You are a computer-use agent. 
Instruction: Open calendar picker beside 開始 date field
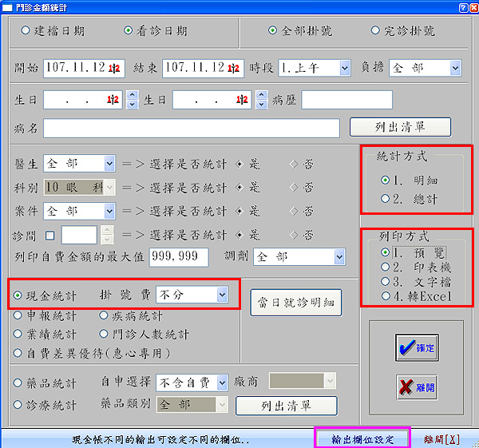113,69
